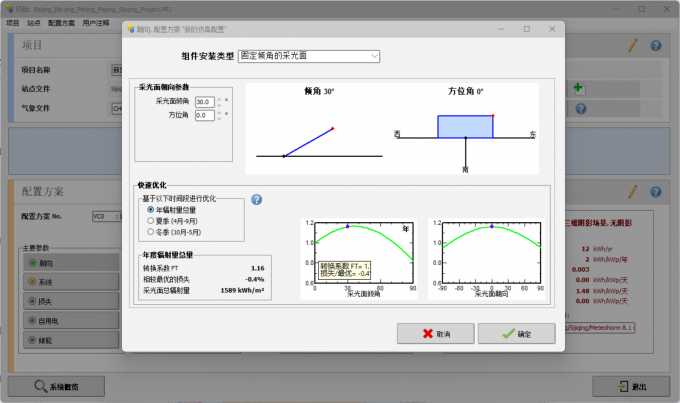Click the 方位角 input field
Viewport: 680px width, 403px height.
pyautogui.click(x=204, y=116)
